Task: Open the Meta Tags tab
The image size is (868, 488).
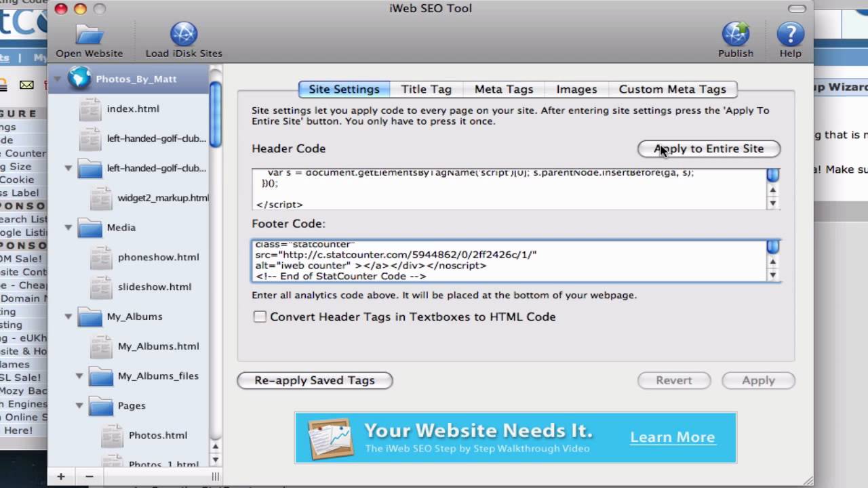Action: click(x=504, y=89)
